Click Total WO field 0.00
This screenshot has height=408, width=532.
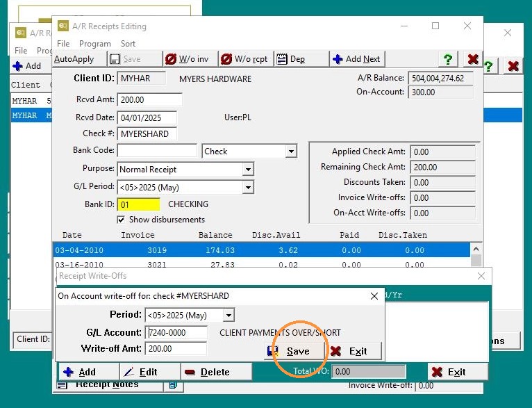(x=369, y=372)
